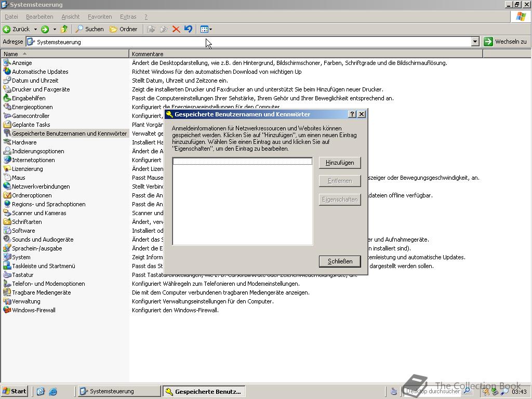Click Taskleiste und Startmenü entry text
Viewport: 532px width, 399px height.
click(x=44, y=266)
